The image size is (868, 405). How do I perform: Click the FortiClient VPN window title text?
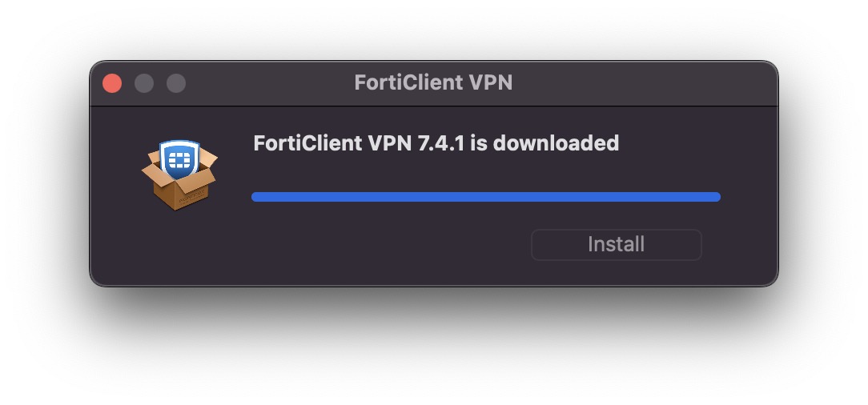pyautogui.click(x=433, y=83)
